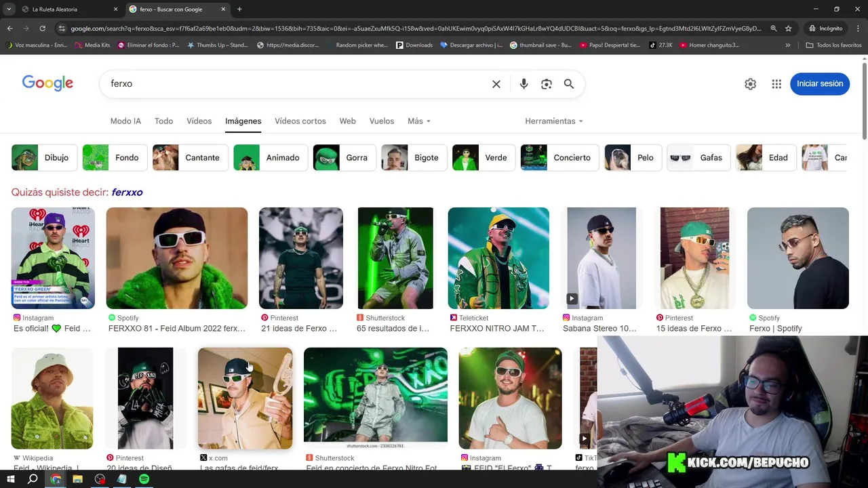
Task: Open Google quick settings gear icon
Action: click(750, 84)
